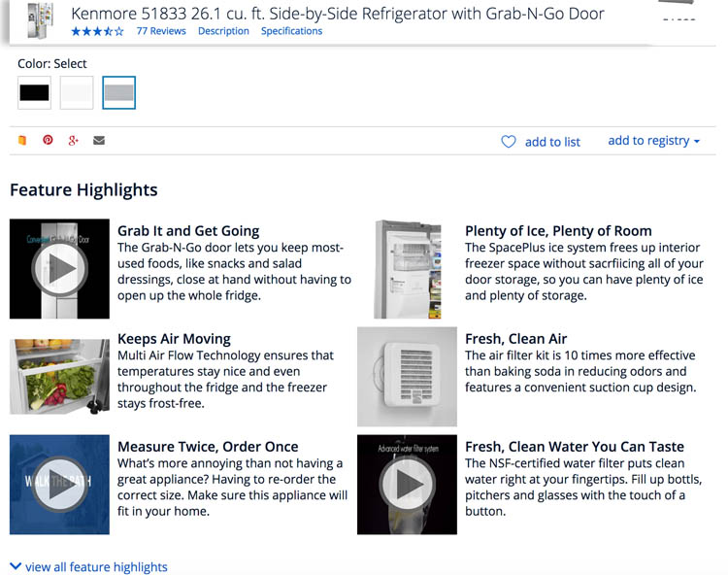The height and width of the screenshot is (575, 728).
Task: Share via Google Plus icon
Action: coord(73,140)
